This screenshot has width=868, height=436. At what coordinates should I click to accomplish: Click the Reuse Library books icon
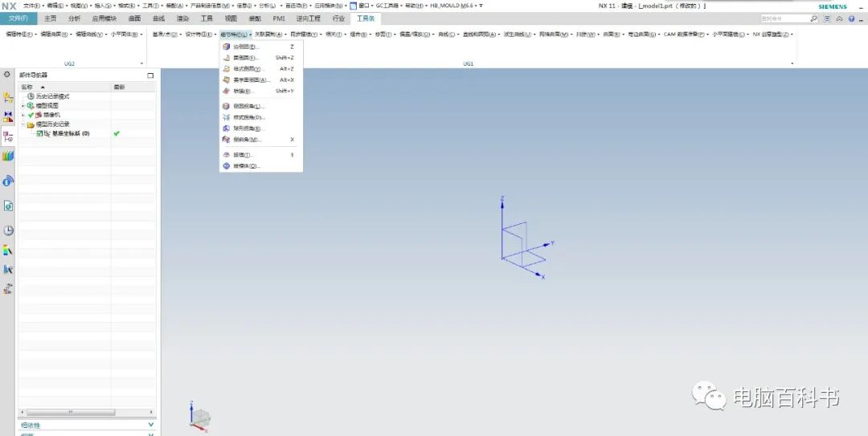(8, 156)
